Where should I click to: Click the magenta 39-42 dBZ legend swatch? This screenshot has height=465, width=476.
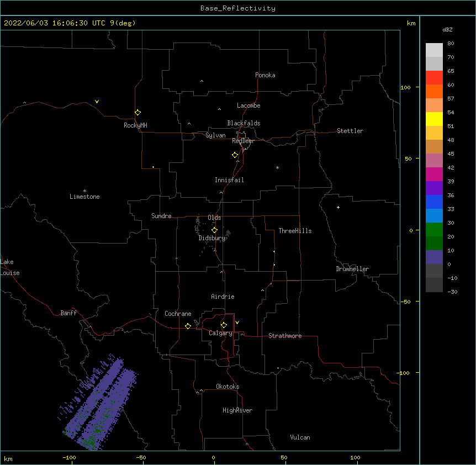(434, 174)
